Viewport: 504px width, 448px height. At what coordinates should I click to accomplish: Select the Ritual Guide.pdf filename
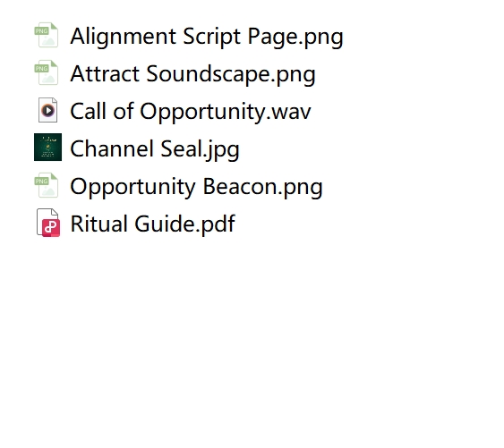click(x=153, y=224)
